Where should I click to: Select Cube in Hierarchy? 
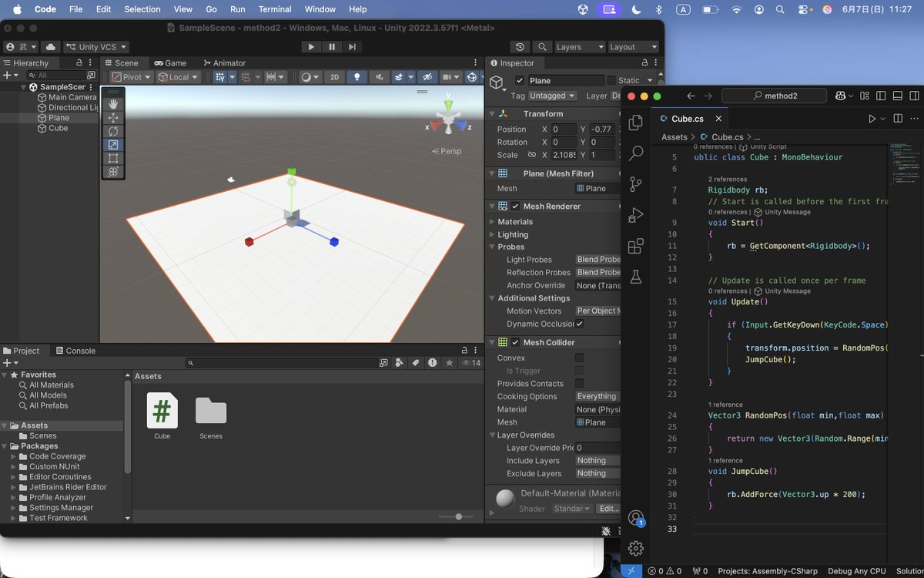click(59, 128)
